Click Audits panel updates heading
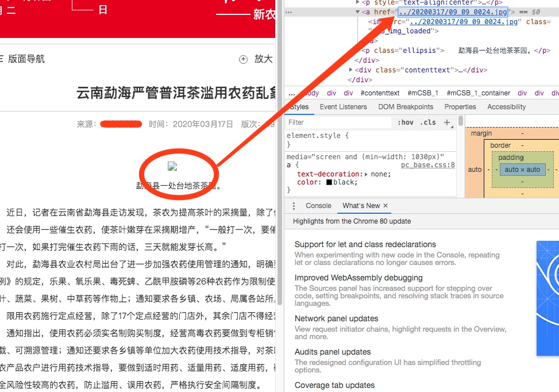 tap(333, 352)
